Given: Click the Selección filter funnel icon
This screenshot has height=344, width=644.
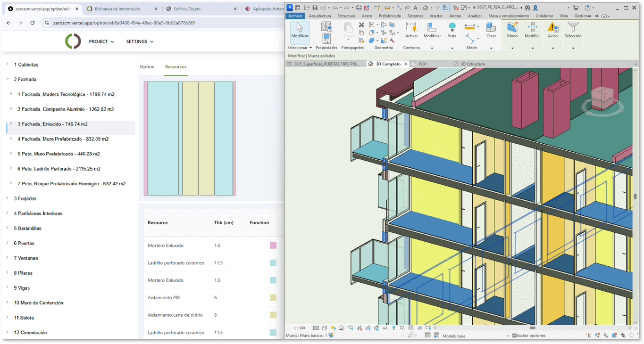Looking at the screenshot, I should tap(573, 27).
